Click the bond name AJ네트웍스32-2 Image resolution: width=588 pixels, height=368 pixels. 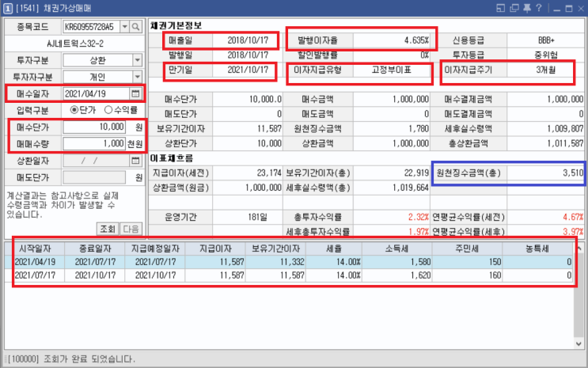click(75, 44)
